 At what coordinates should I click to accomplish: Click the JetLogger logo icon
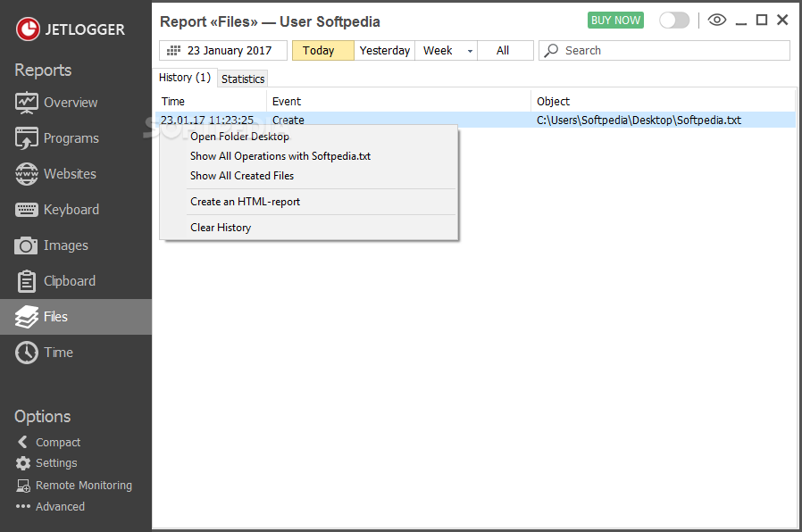click(28, 29)
